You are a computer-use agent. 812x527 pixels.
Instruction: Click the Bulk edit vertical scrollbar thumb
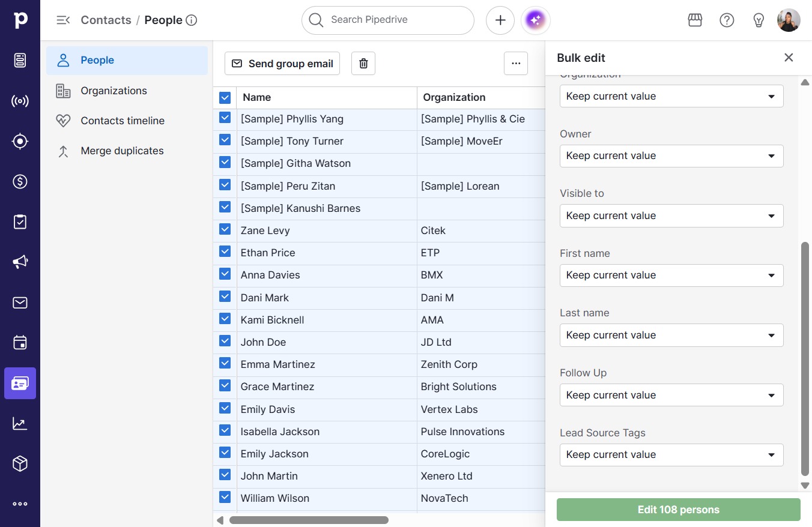pos(805,360)
